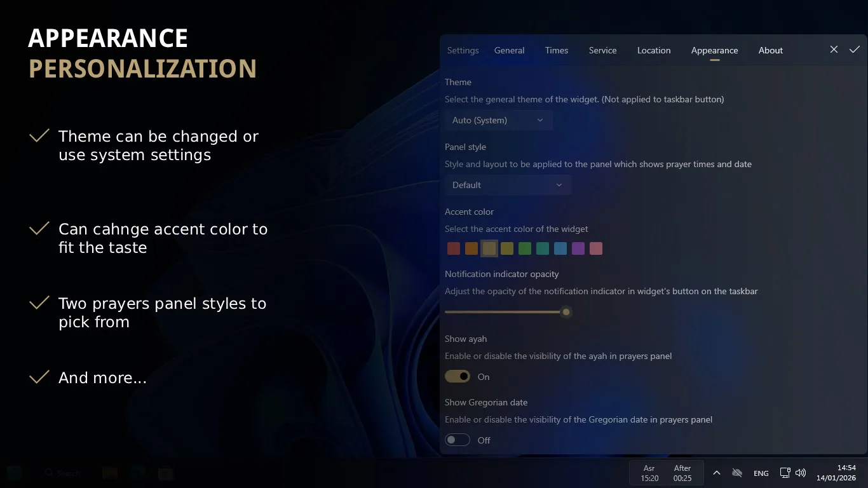Click the Asr 15:20 prayer widget button
The image size is (868, 488).
coord(649,473)
